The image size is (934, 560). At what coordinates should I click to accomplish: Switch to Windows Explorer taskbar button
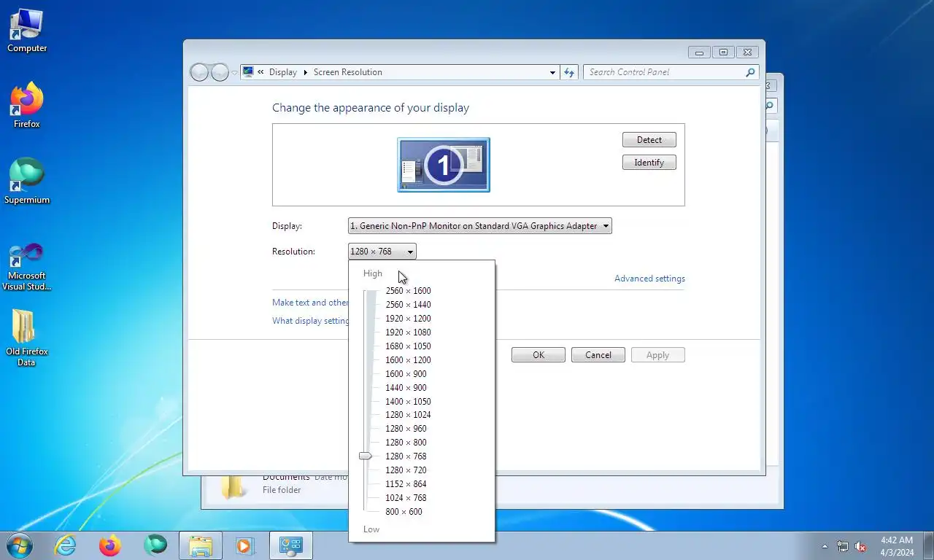200,545
